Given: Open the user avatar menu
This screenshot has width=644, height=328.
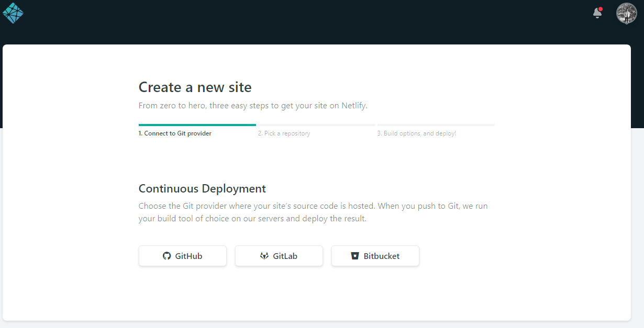Looking at the screenshot, I should coord(627,13).
